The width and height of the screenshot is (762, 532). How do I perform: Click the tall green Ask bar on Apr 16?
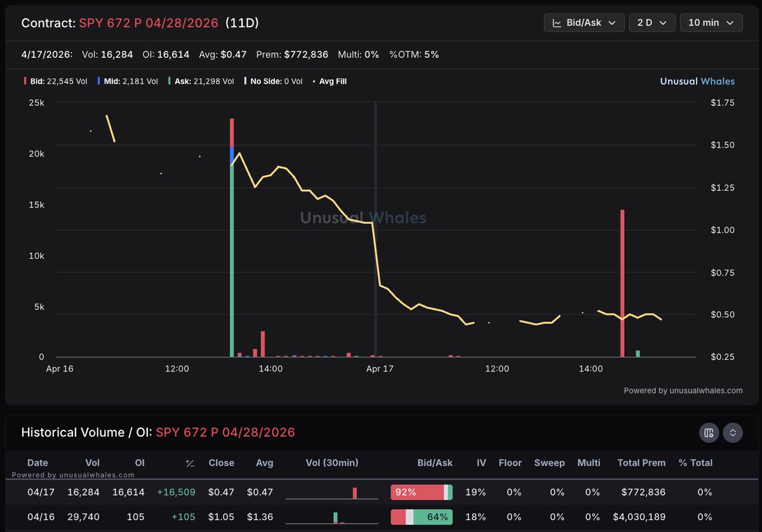(x=232, y=260)
